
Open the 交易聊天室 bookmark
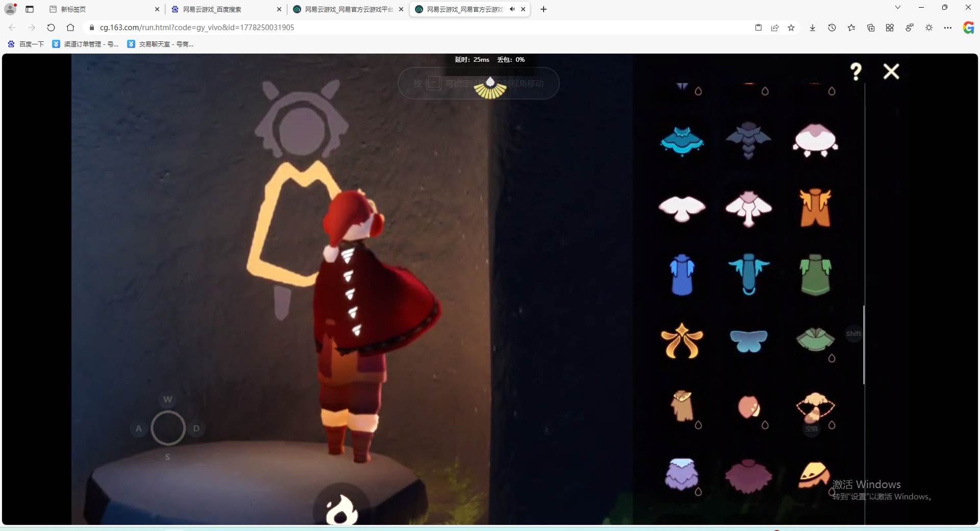click(160, 44)
